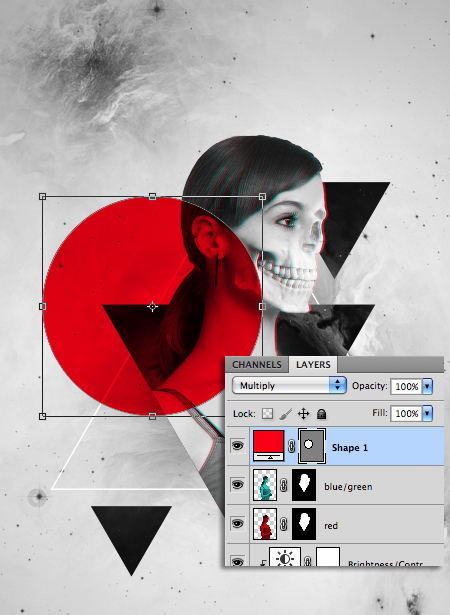This screenshot has width=450, height=615.
Task: Toggle lock transparent pixels icon
Action: (268, 413)
